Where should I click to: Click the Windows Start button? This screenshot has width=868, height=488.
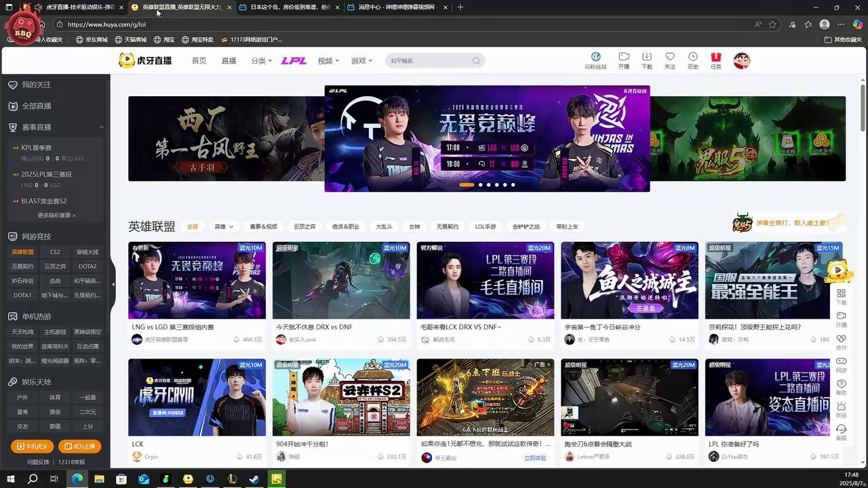tap(10, 479)
